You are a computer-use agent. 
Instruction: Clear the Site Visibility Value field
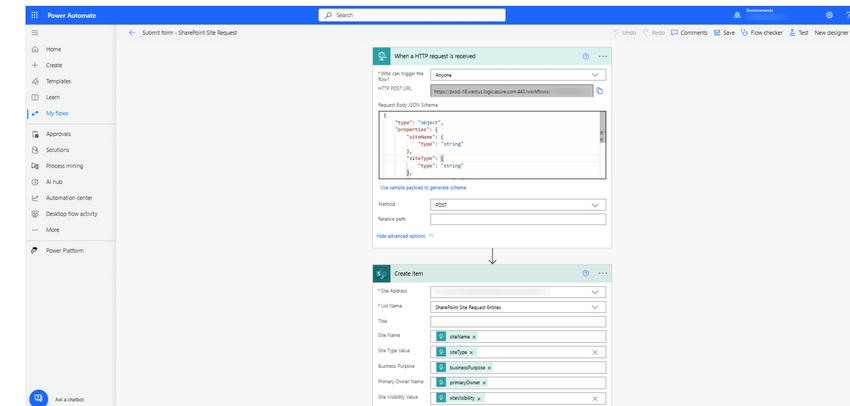tap(595, 398)
